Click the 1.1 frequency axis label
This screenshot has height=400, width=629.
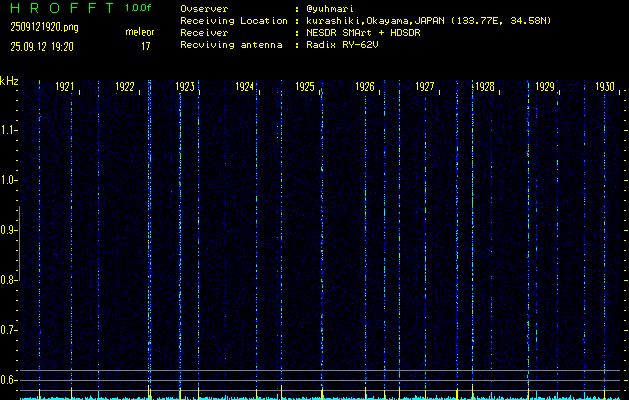pos(7,130)
